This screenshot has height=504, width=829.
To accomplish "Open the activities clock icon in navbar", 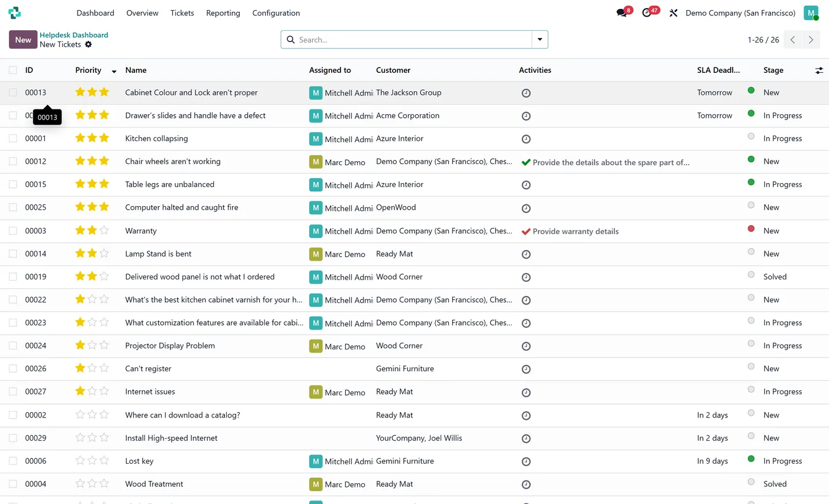I will click(x=647, y=12).
